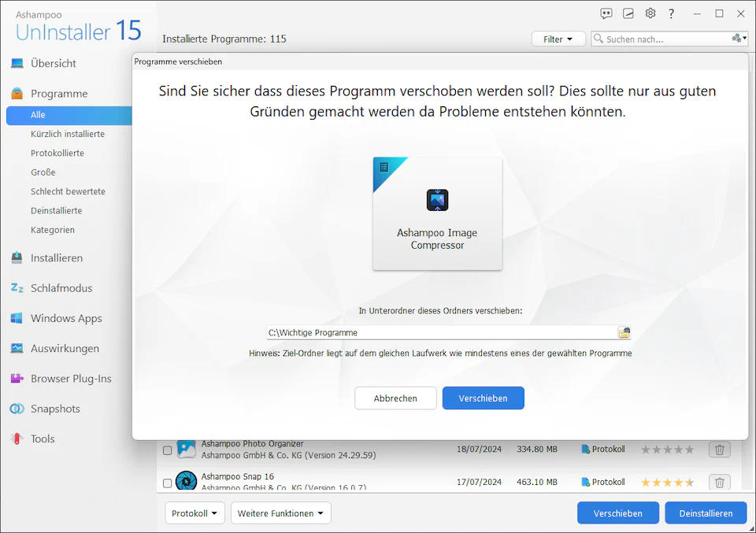Click the Schlafmodus Zz icon
Viewport: 756px width, 533px height.
tap(17, 288)
